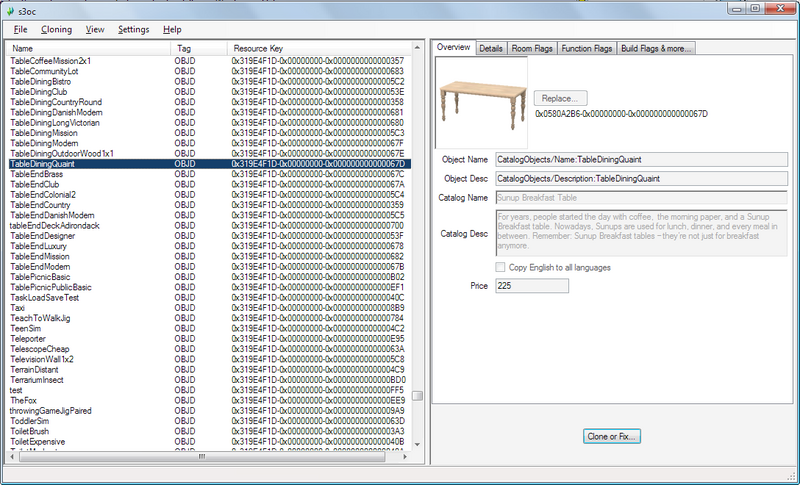Select the TableEndLuxury row
Screen dimensions: 800x485
210,246
